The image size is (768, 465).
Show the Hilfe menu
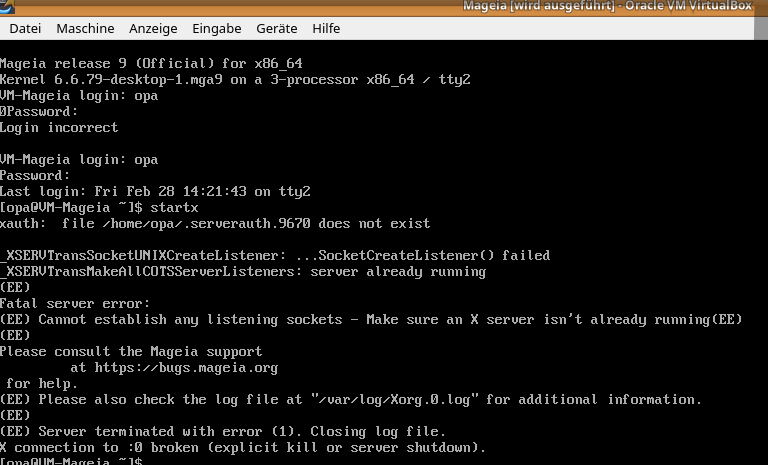click(326, 28)
